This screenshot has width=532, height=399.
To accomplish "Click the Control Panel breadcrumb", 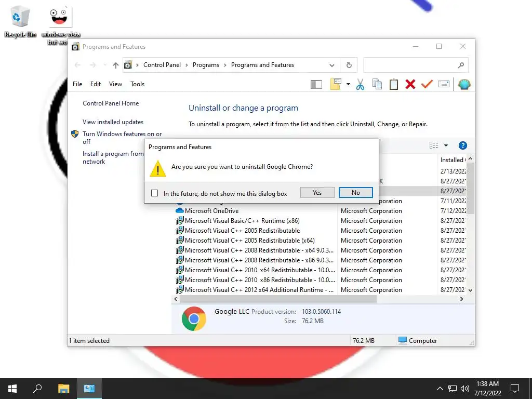I will (x=162, y=65).
